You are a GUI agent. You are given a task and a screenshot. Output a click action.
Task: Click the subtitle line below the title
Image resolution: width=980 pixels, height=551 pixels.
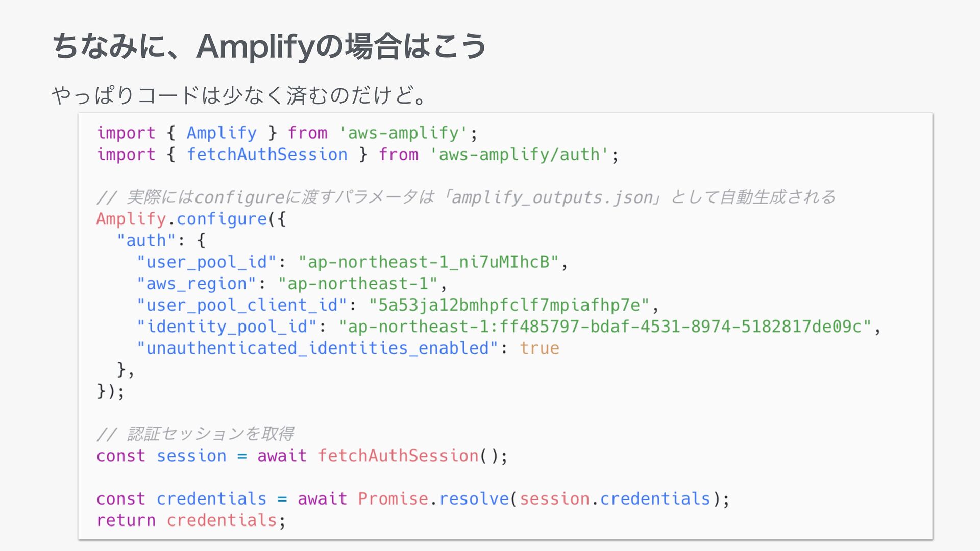click(239, 95)
